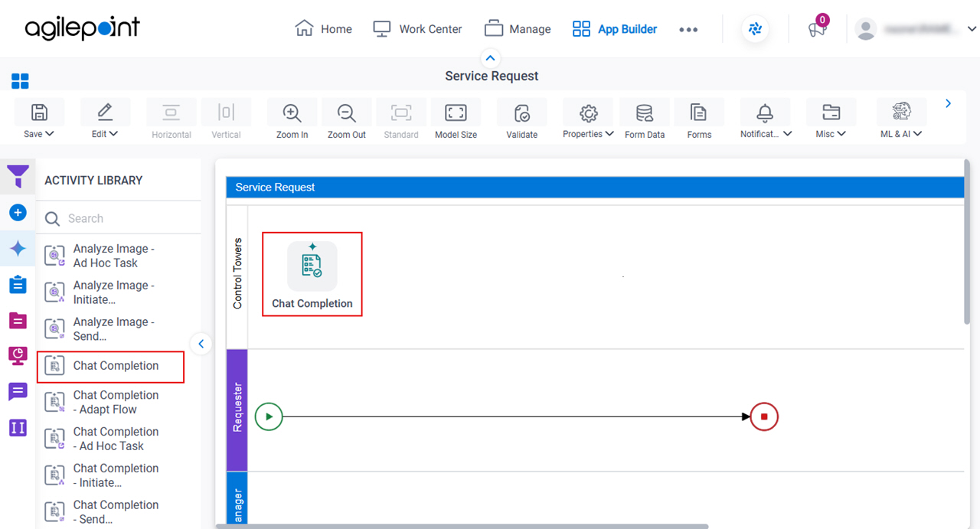Viewport: 980px width, 529px height.
Task: Select Chat Completion - Adapt Flow activity
Action: [111, 402]
